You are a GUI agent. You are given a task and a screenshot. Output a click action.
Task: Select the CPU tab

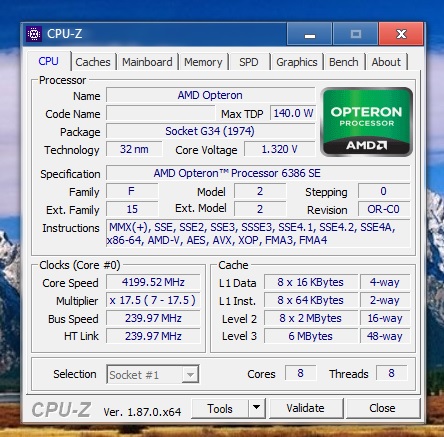(x=49, y=61)
